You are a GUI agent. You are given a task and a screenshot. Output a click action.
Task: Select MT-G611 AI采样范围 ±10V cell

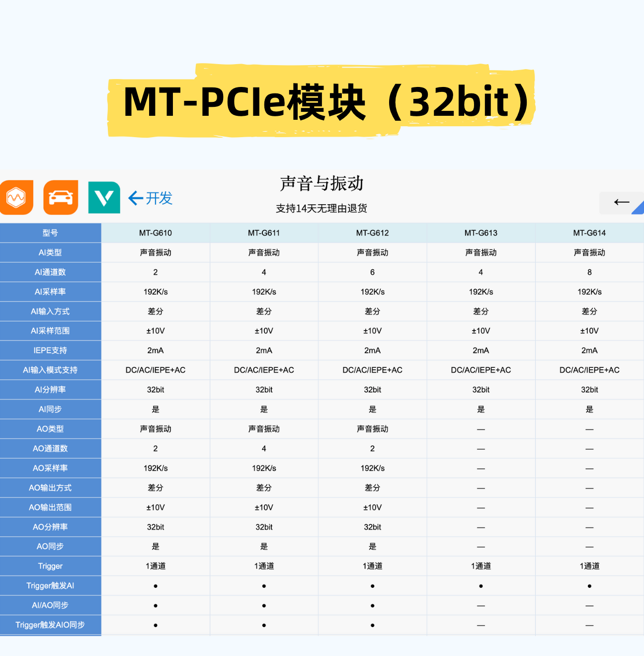point(264,331)
